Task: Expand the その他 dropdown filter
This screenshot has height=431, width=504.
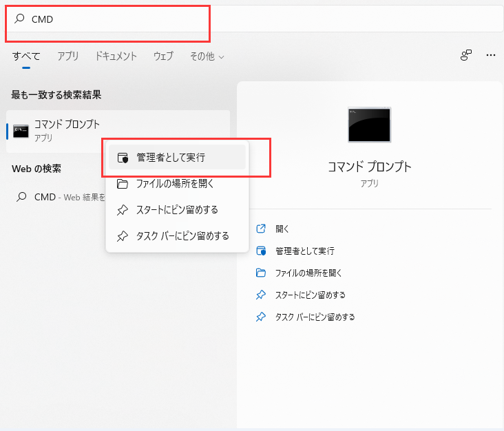Action: coord(207,56)
